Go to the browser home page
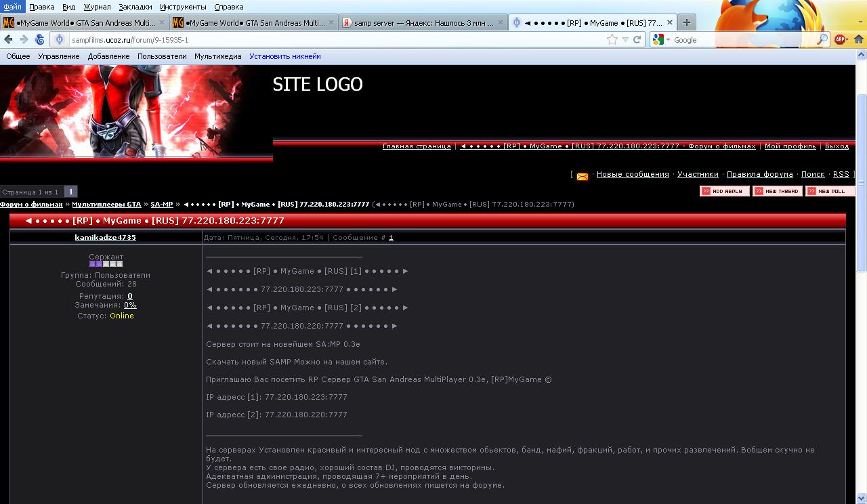Image resolution: width=867 pixels, height=504 pixels. tap(859, 40)
